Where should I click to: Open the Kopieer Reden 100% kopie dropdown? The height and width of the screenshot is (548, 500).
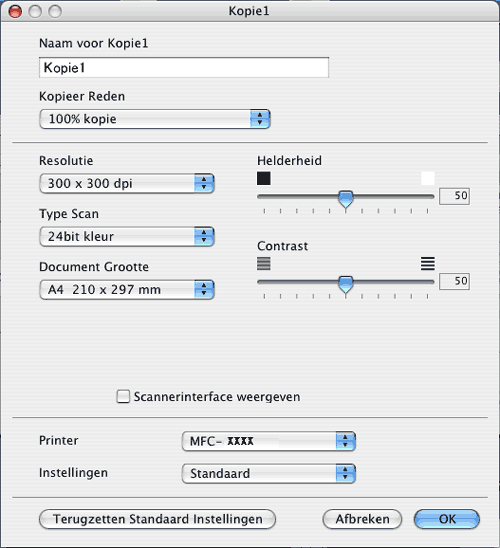(x=155, y=119)
